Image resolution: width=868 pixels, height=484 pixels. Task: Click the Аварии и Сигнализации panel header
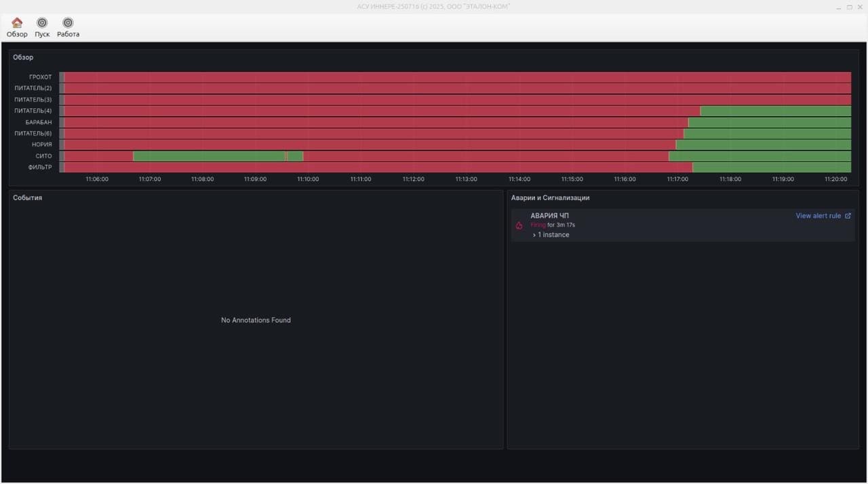click(550, 197)
